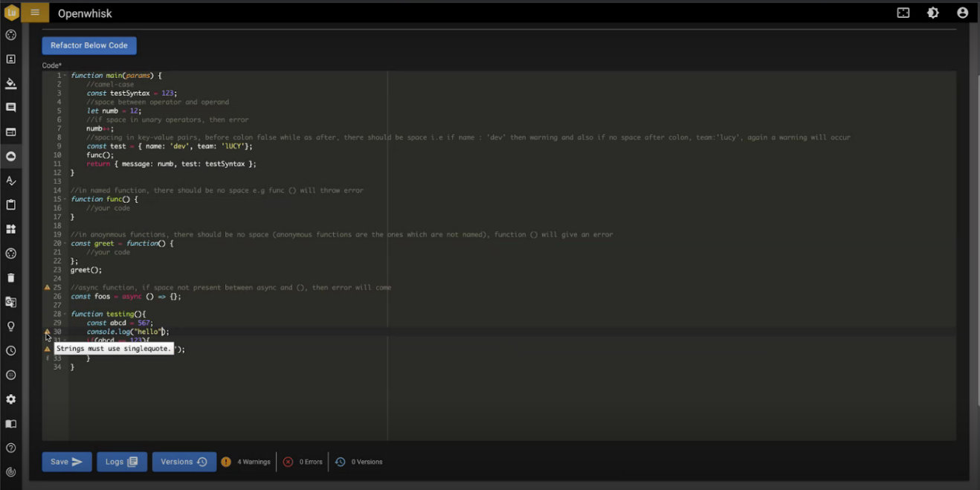Click the 'const abcd = 567;' line
980x490 pixels.
[120, 323]
